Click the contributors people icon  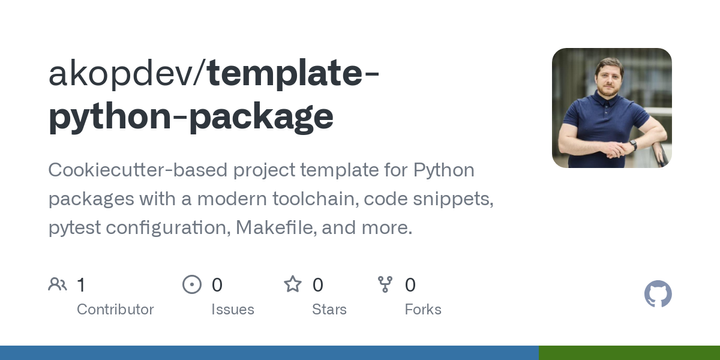(x=57, y=284)
